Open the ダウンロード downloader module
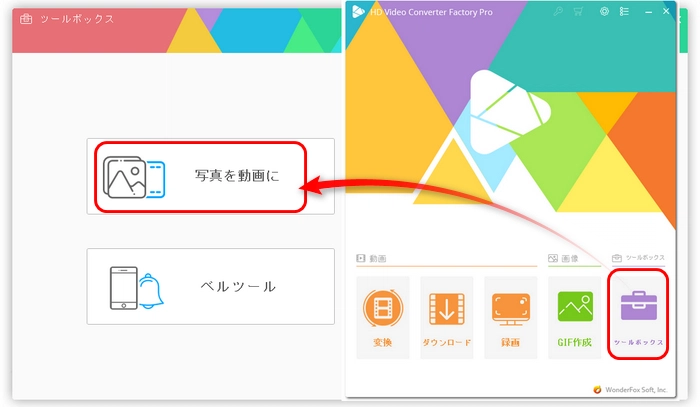 coord(446,318)
